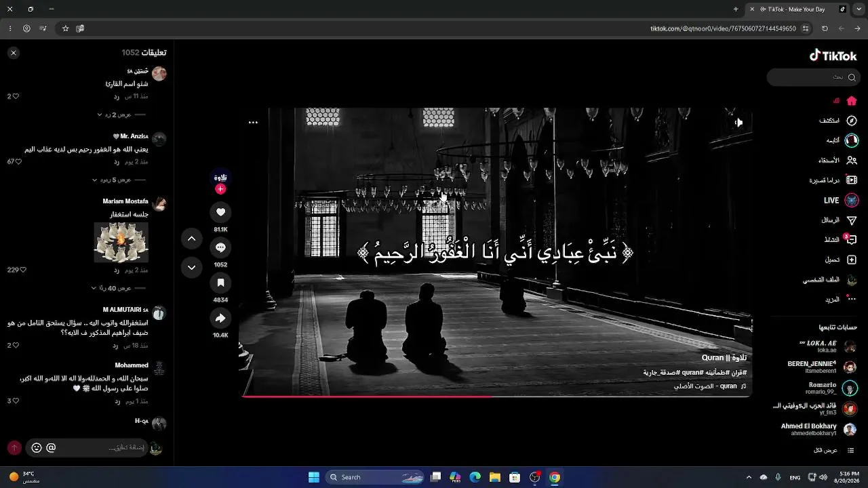Follow the creator with the red plus button

(x=220, y=189)
